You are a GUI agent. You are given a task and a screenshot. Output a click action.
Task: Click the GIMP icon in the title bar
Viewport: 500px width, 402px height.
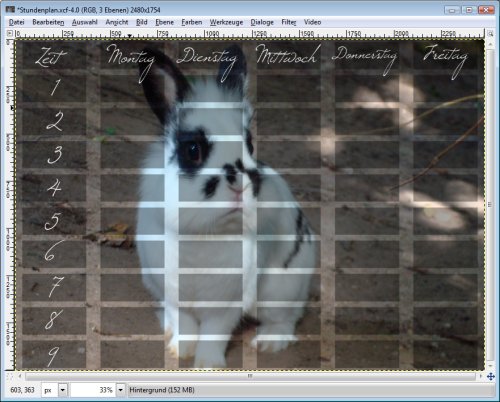click(10, 10)
